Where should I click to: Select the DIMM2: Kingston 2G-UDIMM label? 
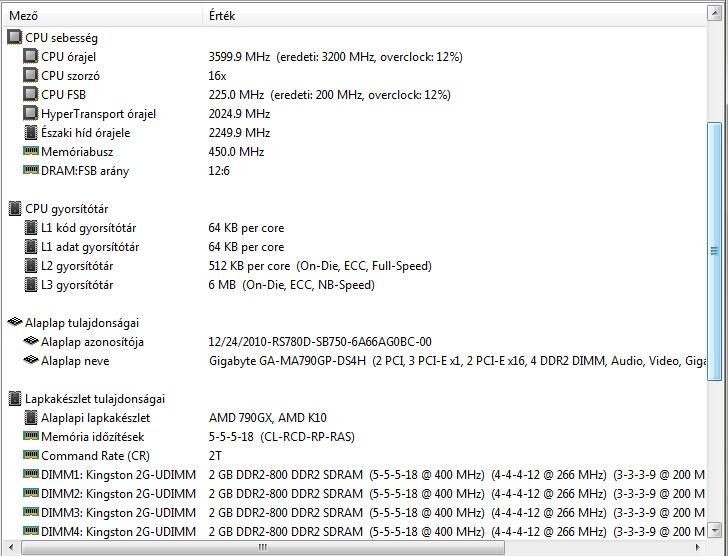118,494
